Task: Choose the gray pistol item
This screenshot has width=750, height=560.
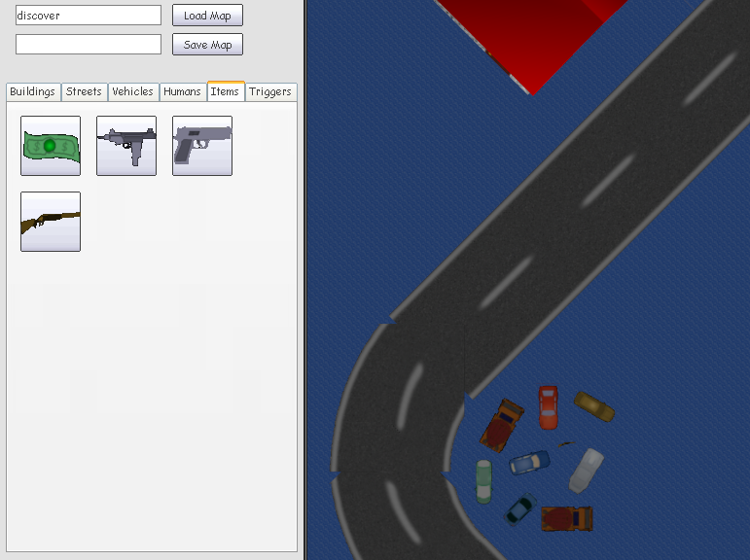Action: 202,146
